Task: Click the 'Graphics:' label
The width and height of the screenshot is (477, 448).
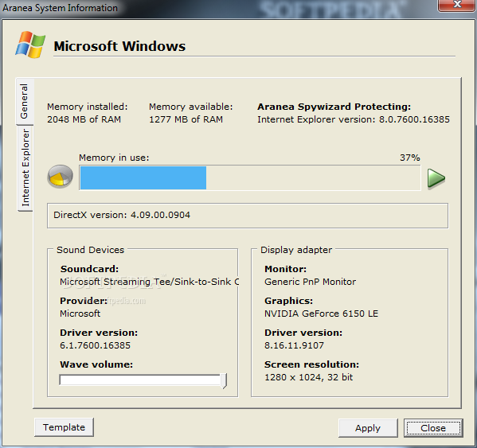Action: [x=289, y=301]
